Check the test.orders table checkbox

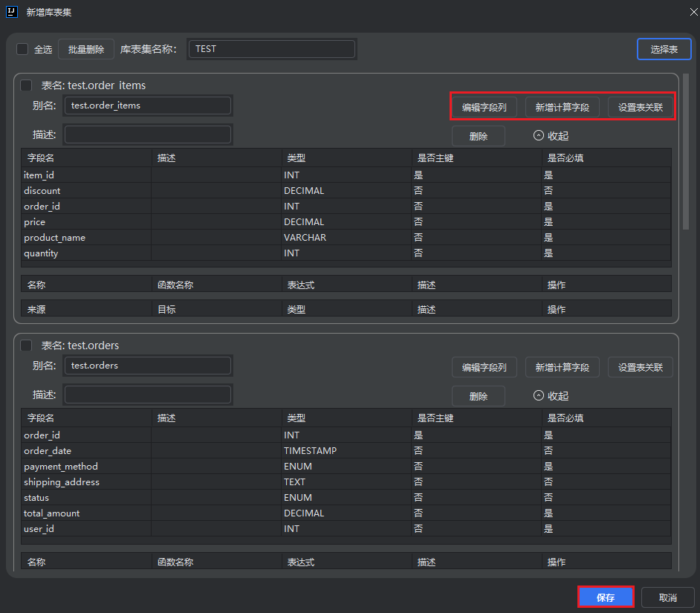point(26,345)
